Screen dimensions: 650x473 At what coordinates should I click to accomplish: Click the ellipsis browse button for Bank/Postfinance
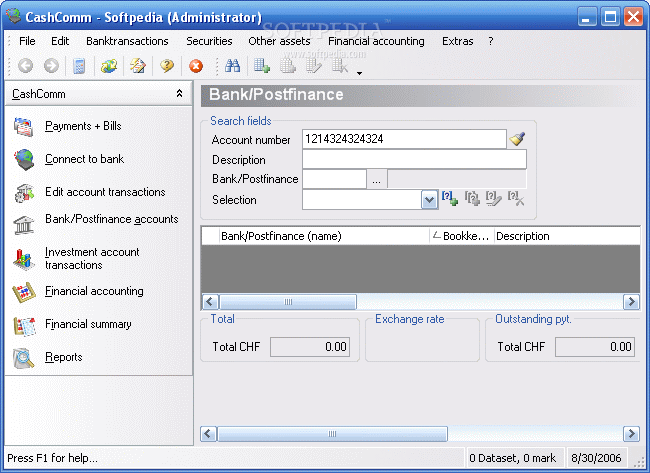[x=376, y=179]
